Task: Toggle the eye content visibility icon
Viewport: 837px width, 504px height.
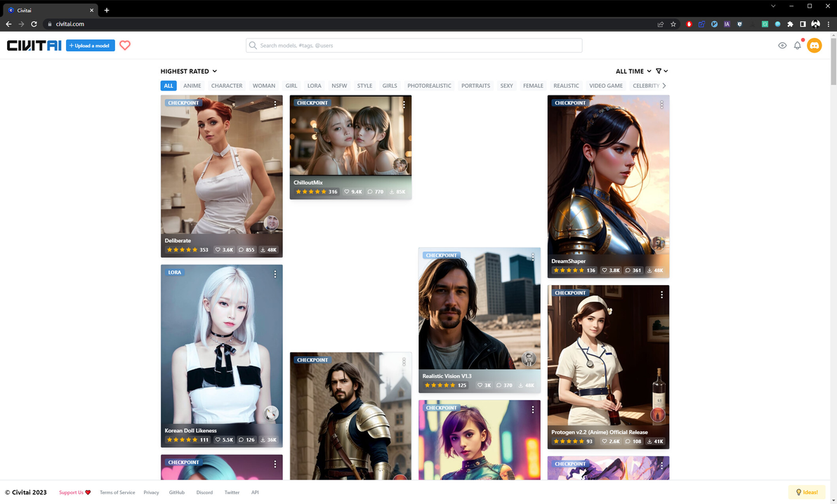Action: [782, 46]
